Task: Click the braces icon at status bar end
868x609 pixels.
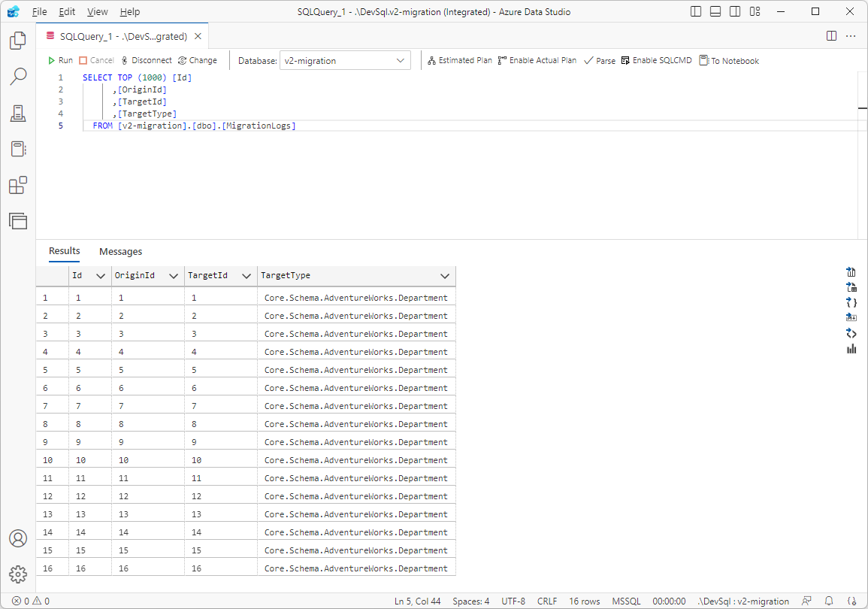Action: click(x=851, y=601)
